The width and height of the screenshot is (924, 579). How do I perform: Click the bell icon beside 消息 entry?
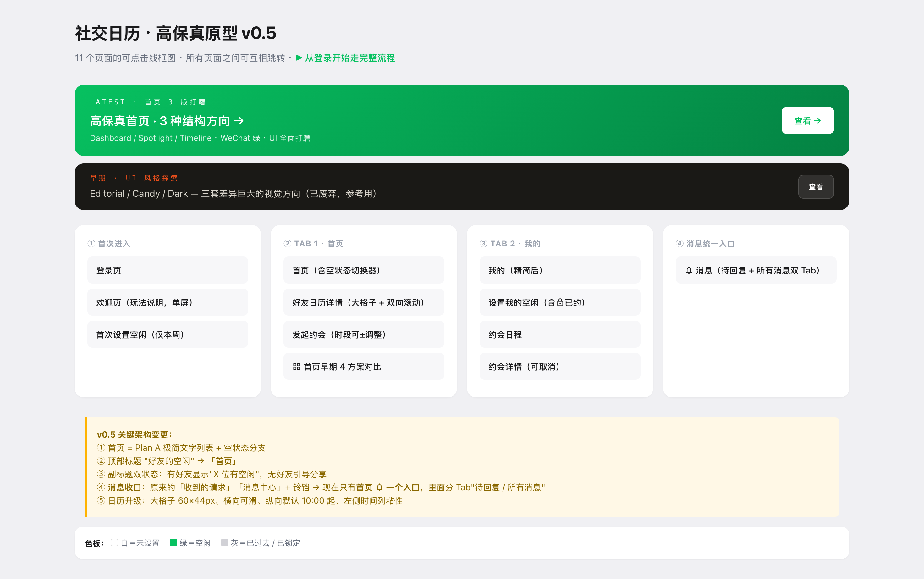click(689, 270)
